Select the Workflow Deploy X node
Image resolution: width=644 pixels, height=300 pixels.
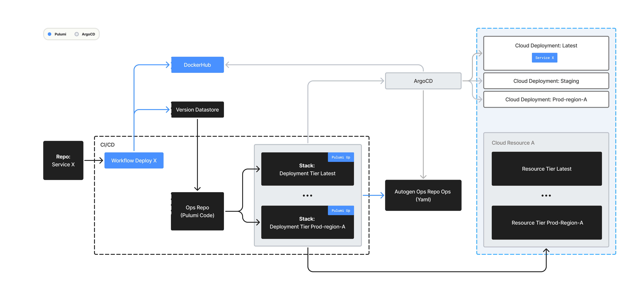134,160
